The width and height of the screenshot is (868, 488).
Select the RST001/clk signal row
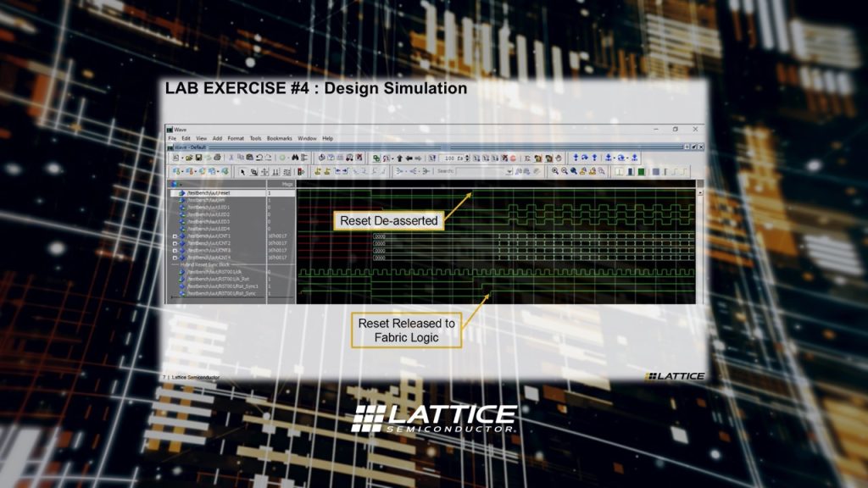click(214, 272)
